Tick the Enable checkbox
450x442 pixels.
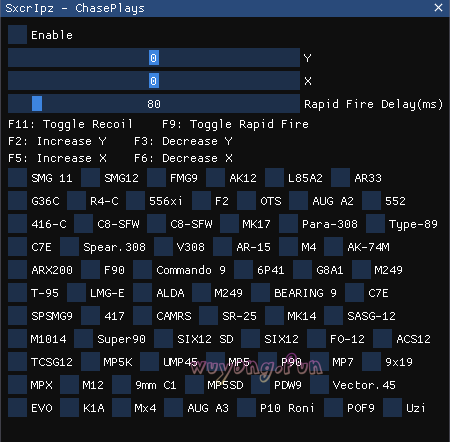click(17, 35)
